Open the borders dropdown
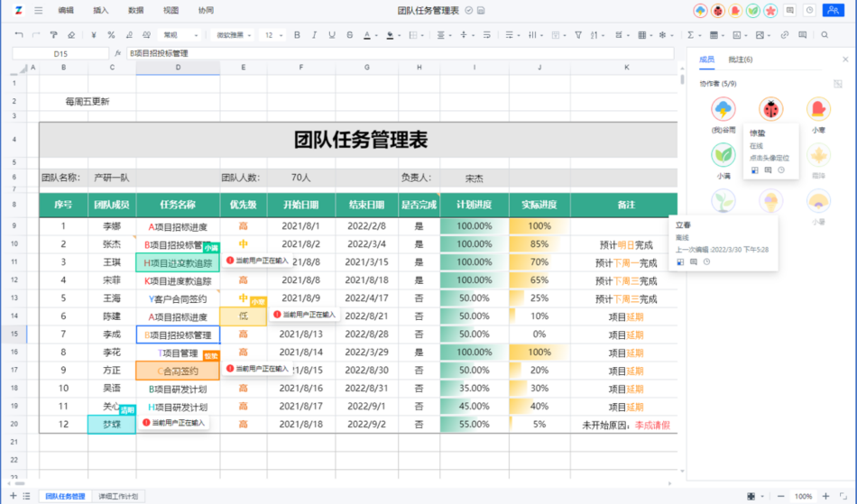Viewport: 857px width, 504px height. 417,35
